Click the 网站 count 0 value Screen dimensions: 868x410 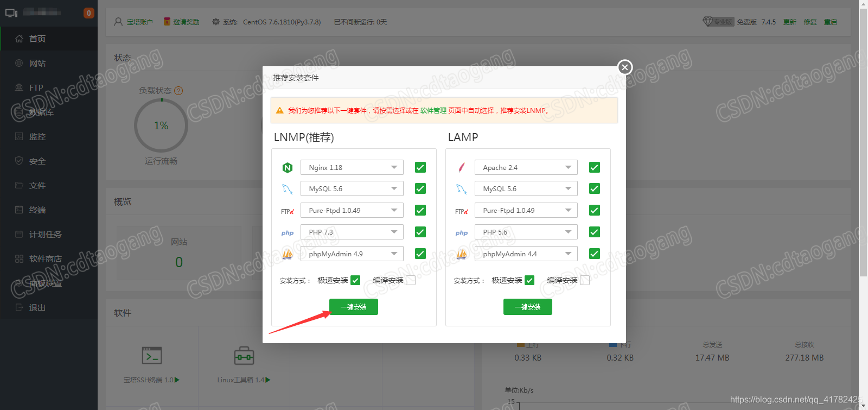pyautogui.click(x=179, y=262)
